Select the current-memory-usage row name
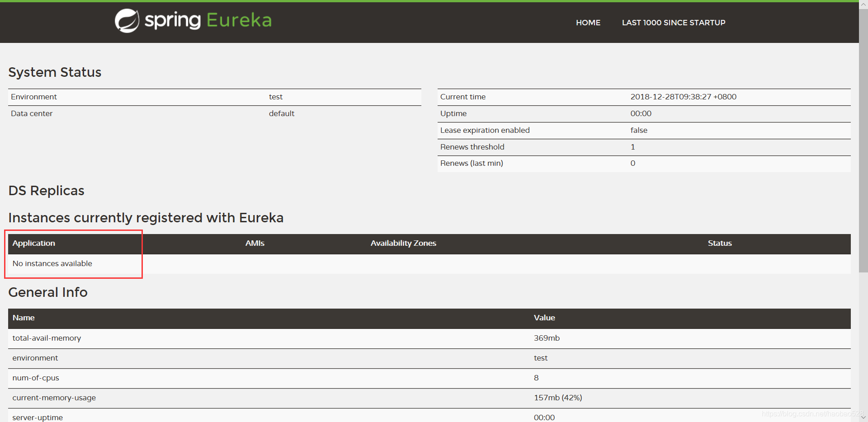The height and width of the screenshot is (422, 868). coord(54,398)
